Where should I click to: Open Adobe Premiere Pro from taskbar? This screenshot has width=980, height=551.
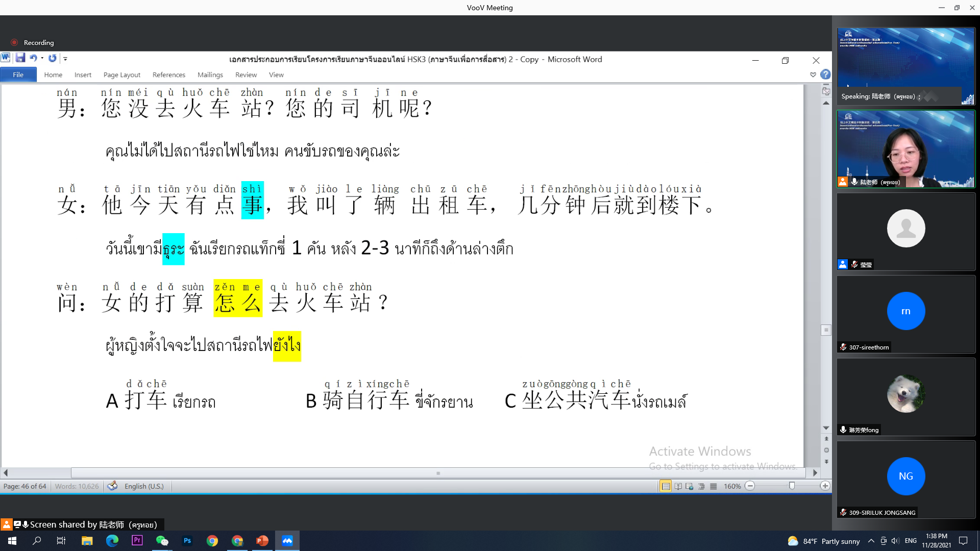(x=137, y=541)
